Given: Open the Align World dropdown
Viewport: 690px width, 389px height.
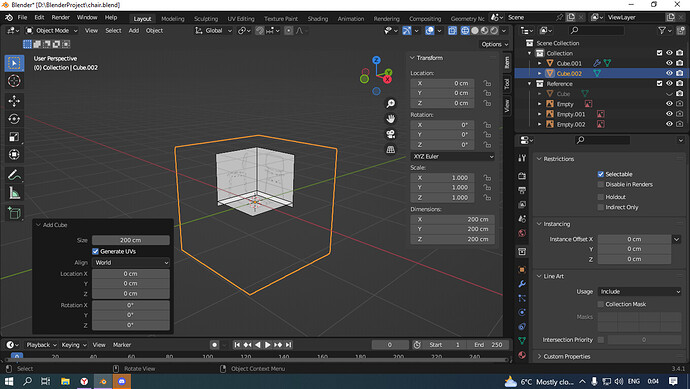Looking at the screenshot, I should point(131,263).
